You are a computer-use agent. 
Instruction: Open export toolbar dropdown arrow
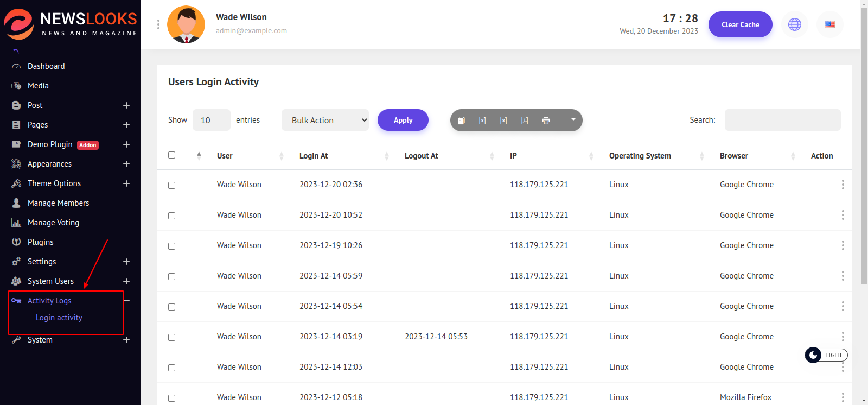point(573,120)
